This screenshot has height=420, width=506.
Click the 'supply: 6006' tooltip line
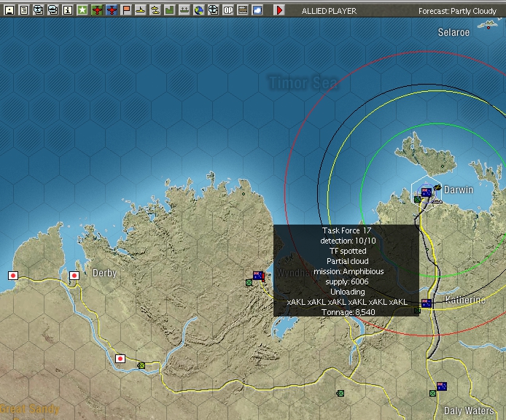(x=346, y=281)
